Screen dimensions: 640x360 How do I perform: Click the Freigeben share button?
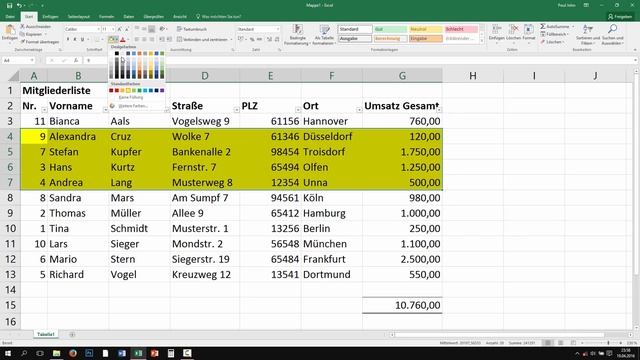pyautogui.click(x=620, y=17)
